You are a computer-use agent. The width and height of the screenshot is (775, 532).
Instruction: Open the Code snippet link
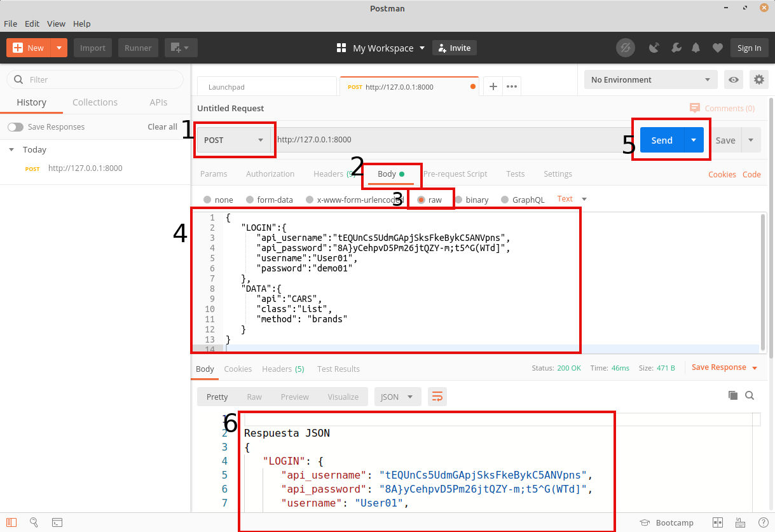[x=751, y=174]
